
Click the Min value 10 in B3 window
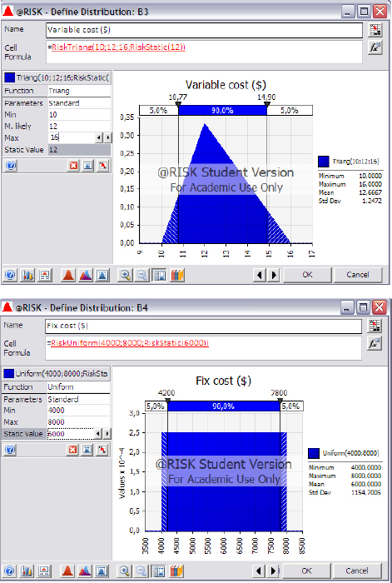80,115
